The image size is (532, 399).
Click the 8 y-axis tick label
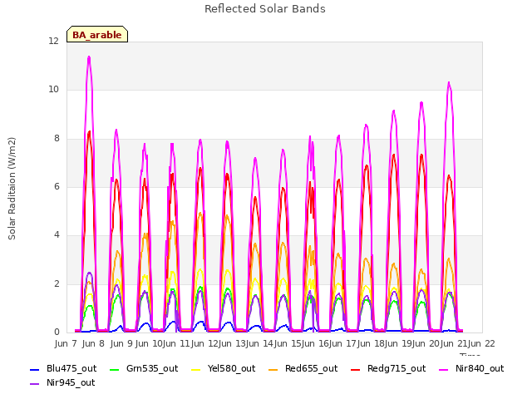(x=57, y=138)
